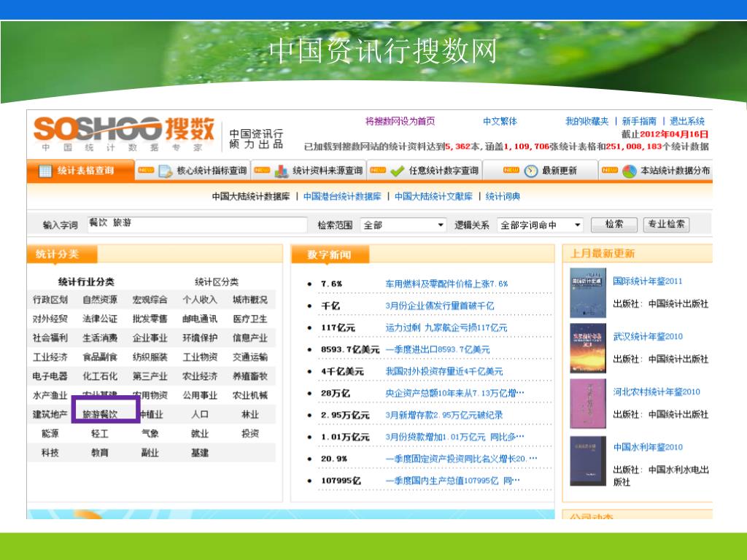This screenshot has height=560, width=747.
Task: Click the 交通运输 category
Action: click(x=250, y=357)
